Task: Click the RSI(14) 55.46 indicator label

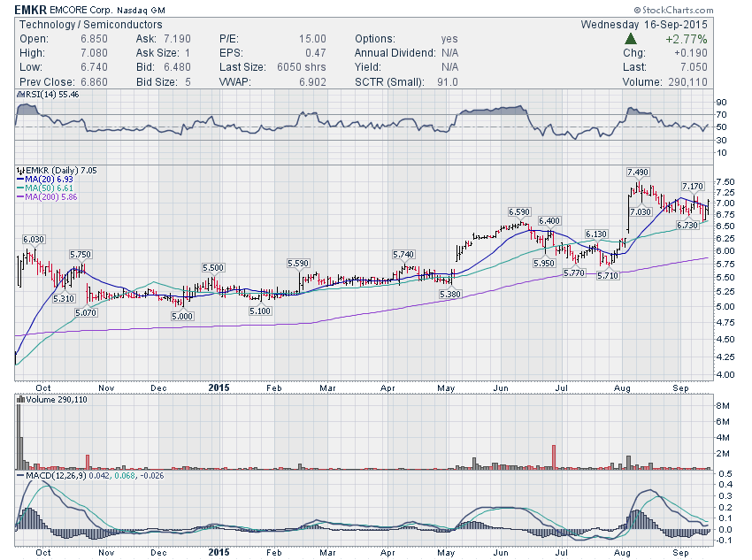Action: 52,95
